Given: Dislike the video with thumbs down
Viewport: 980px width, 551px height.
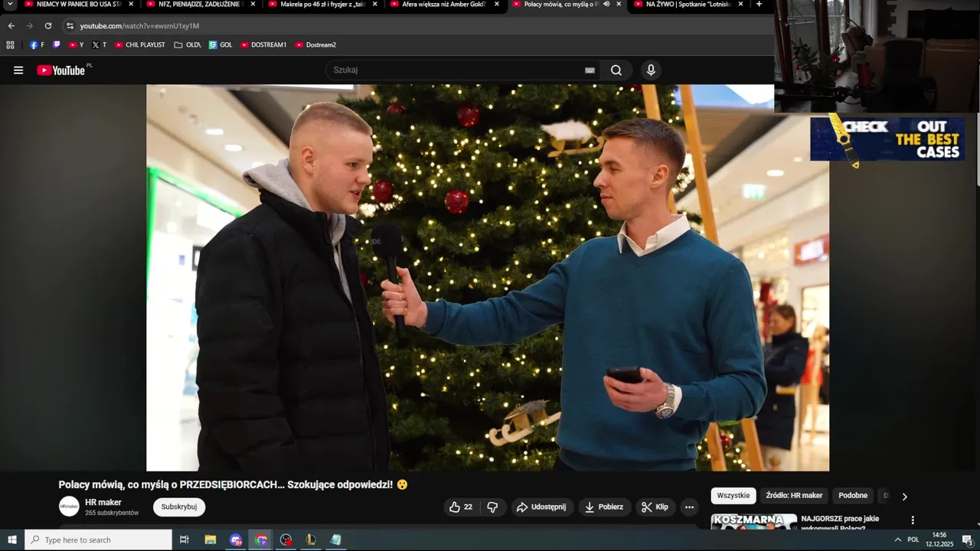Looking at the screenshot, I should tap(492, 507).
